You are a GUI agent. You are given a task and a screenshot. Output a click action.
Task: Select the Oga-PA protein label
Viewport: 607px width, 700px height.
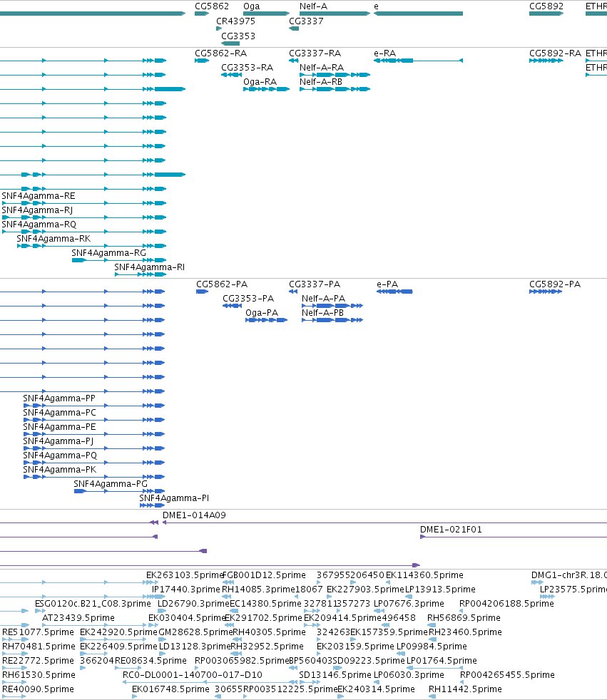click(262, 313)
